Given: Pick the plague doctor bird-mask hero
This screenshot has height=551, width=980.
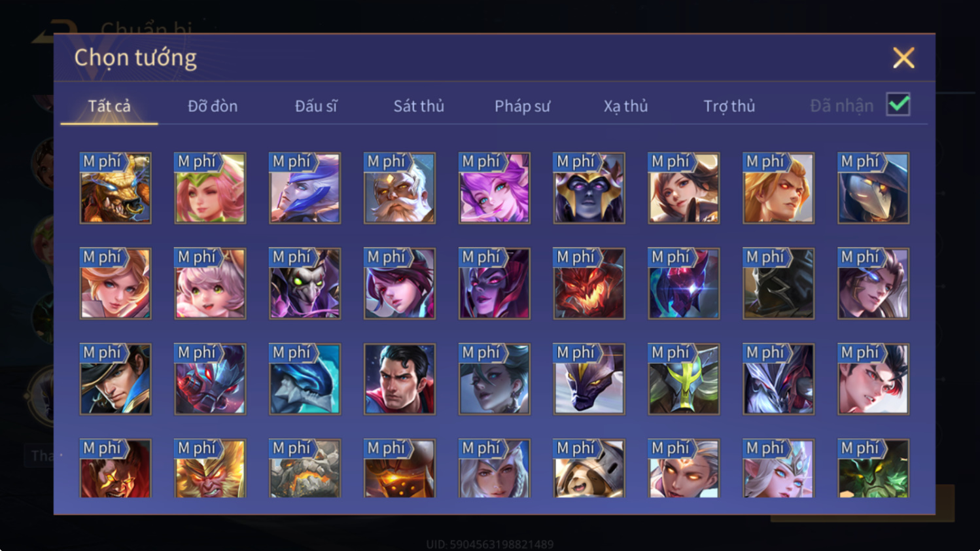Looking at the screenshot, I should [873, 188].
